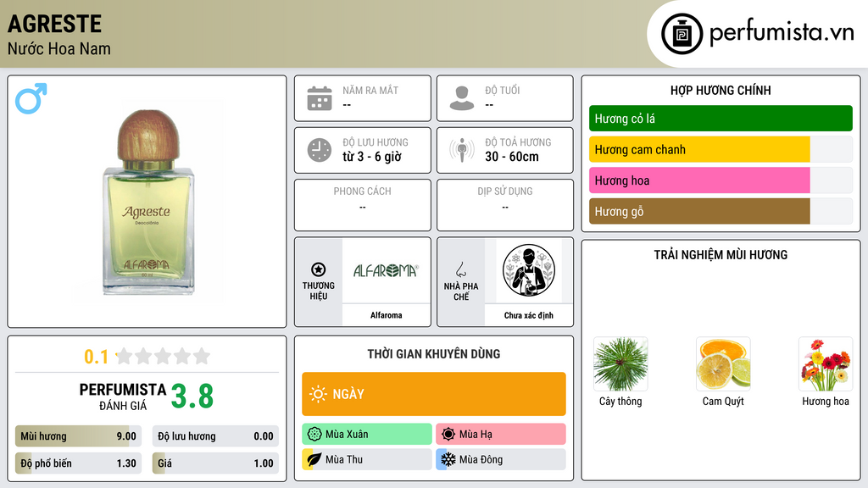The image size is (868, 488).
Task: Click the star rating row
Action: [163, 356]
